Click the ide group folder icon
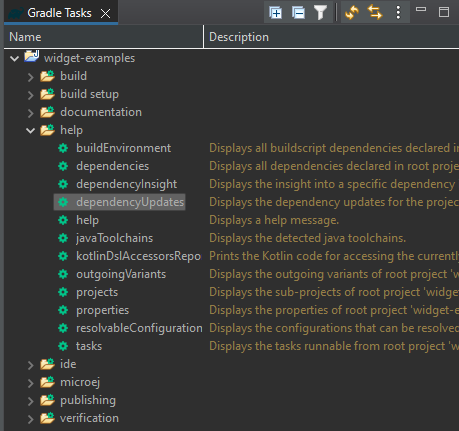459x431 pixels. [47, 364]
